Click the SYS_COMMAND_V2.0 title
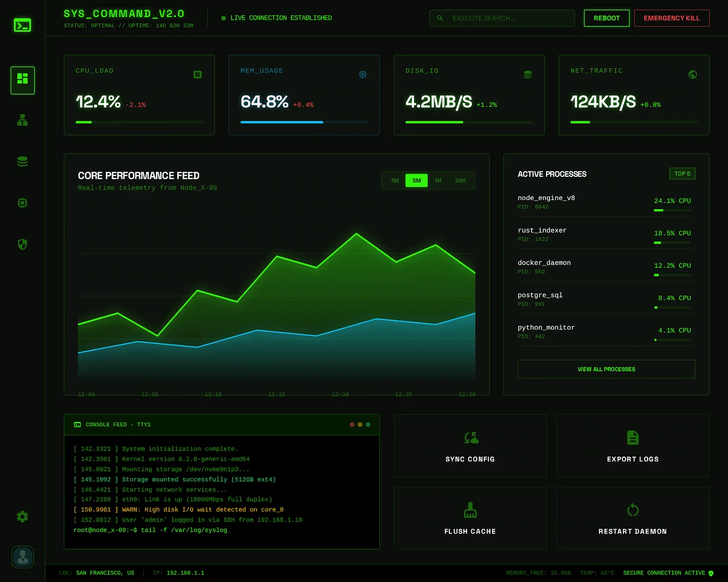 pyautogui.click(x=124, y=14)
